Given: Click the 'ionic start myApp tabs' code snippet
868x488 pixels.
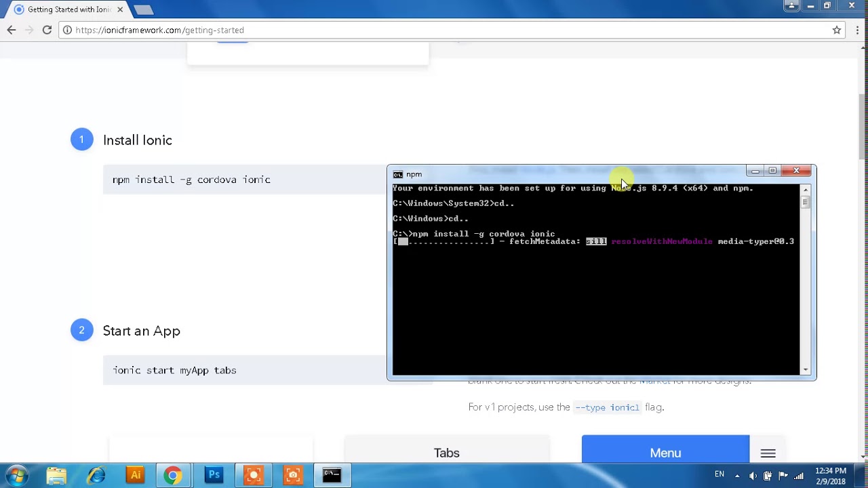Looking at the screenshot, I should pyautogui.click(x=174, y=370).
